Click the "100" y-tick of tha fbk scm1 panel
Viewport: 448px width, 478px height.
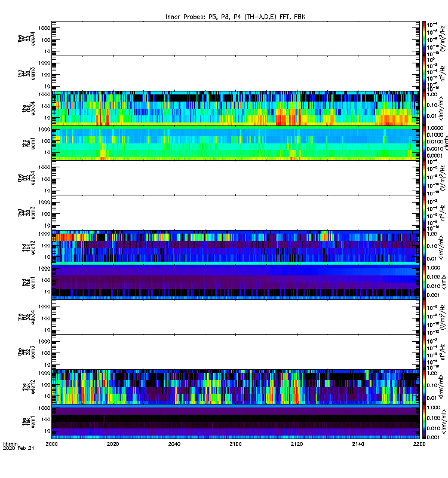tap(46, 141)
